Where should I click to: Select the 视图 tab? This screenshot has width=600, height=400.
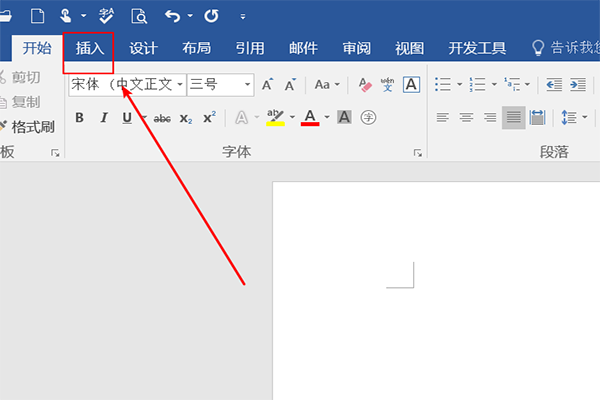409,48
